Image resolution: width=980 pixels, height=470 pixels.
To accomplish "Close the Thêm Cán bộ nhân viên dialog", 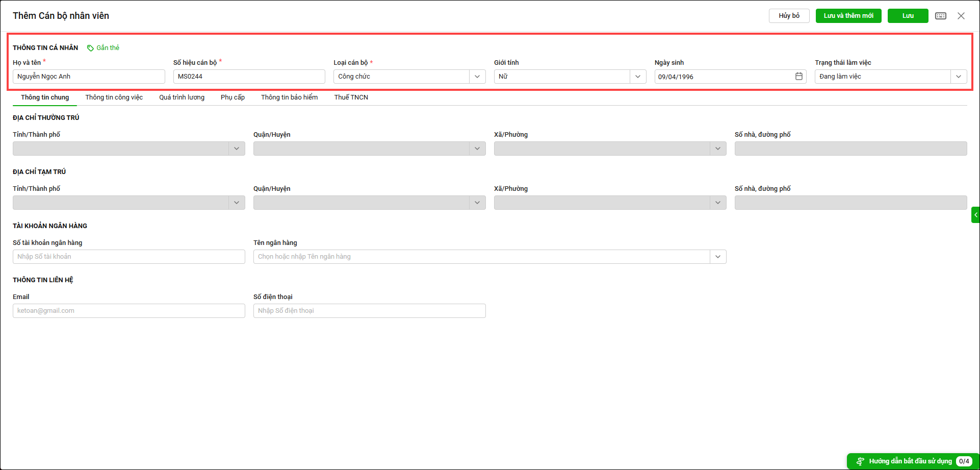I will [x=961, y=16].
